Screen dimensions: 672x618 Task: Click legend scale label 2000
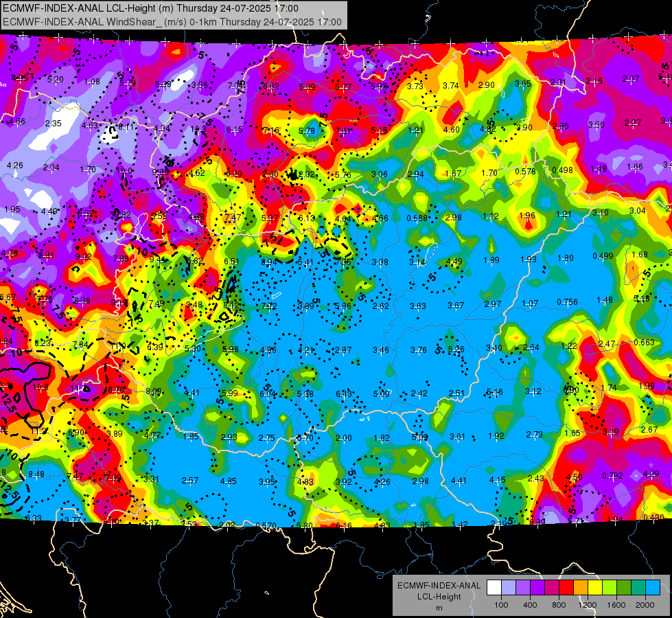[645, 605]
